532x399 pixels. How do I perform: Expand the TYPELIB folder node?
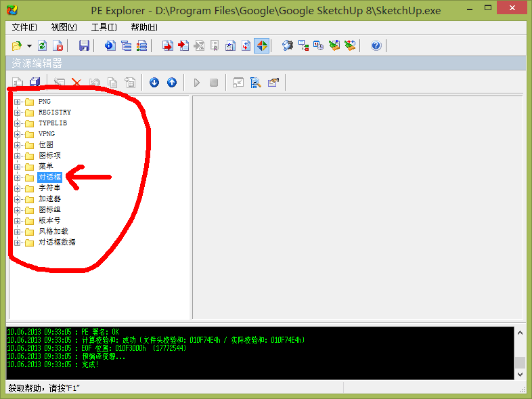17,123
